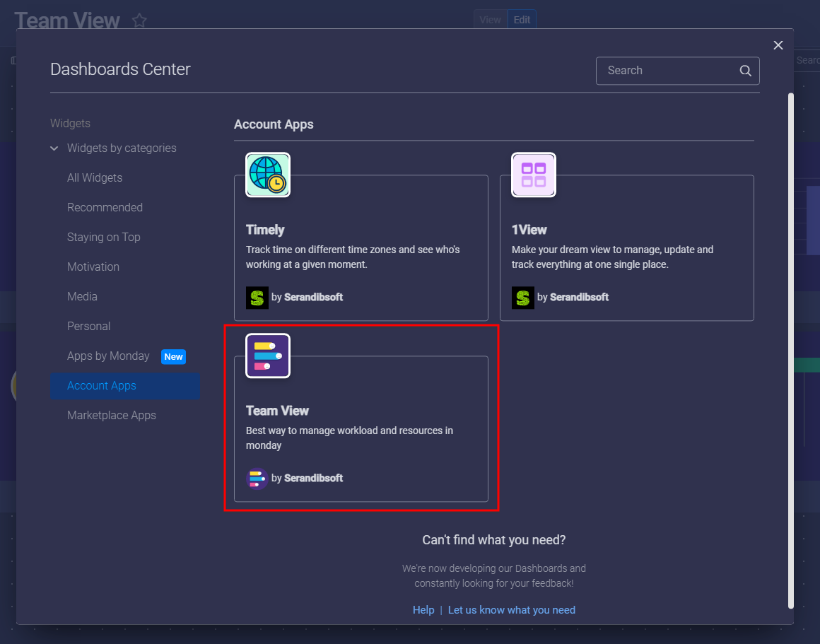Click the New badge beside Apps by Monday
820x644 pixels.
click(174, 357)
